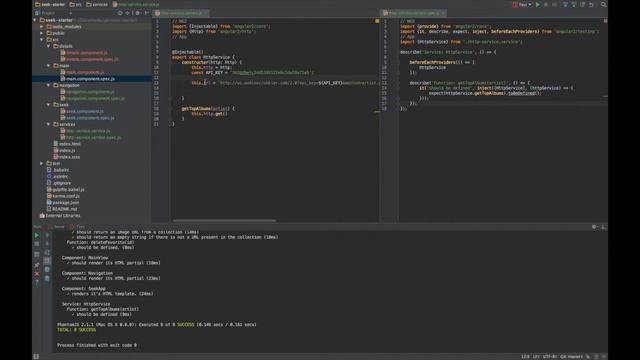Click the UTF-8 encoding in the status bar

[550, 357]
